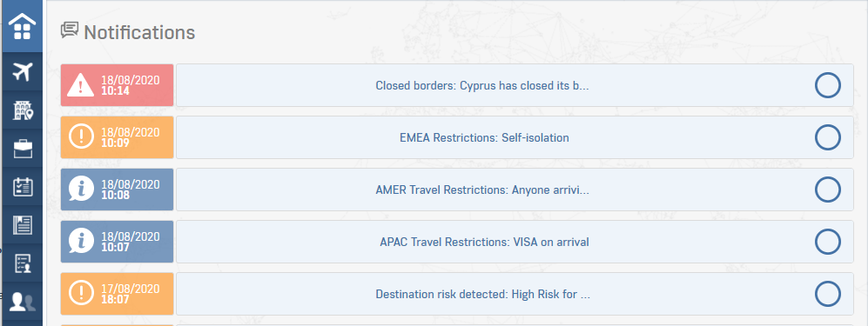Open AMER Travel Restrictions notification text

pos(482,190)
